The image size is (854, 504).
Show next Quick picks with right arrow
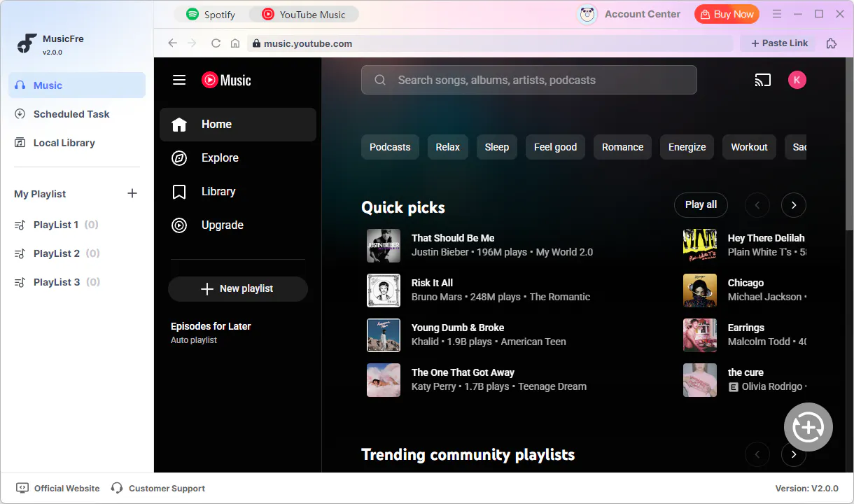(794, 205)
